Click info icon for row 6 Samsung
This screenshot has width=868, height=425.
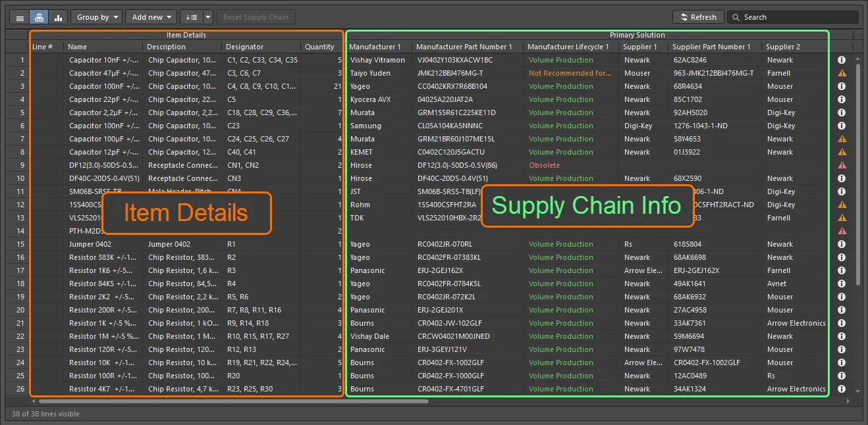842,126
